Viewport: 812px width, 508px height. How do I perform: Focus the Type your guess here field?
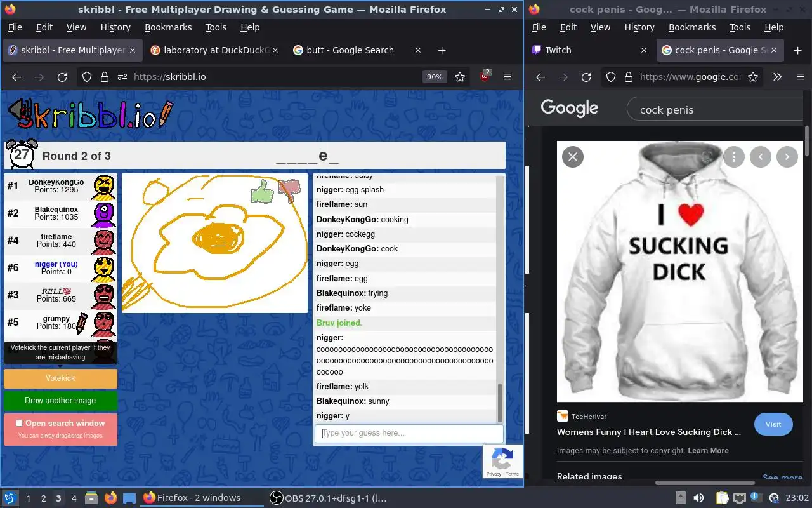coord(409,434)
